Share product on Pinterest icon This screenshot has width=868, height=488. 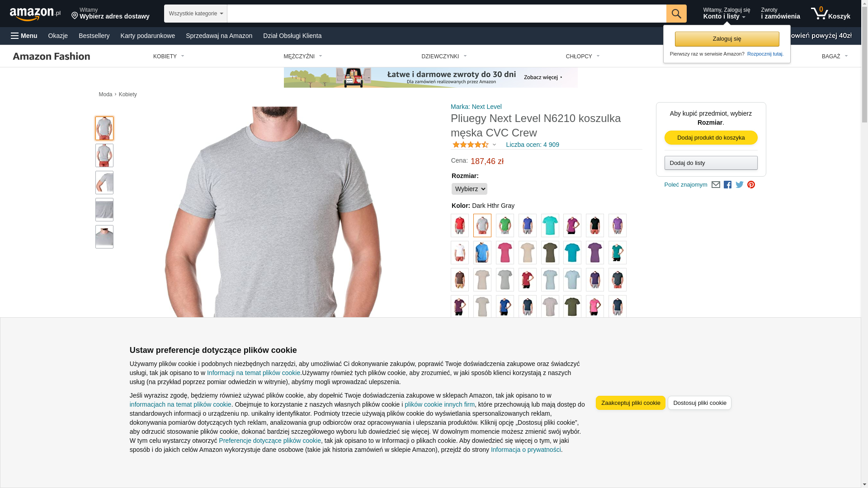(x=751, y=184)
